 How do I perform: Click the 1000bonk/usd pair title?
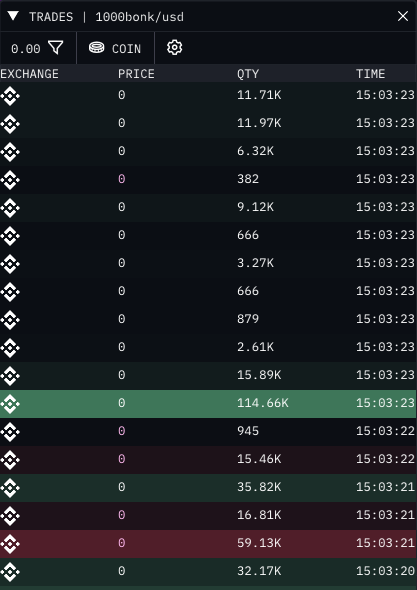139,17
